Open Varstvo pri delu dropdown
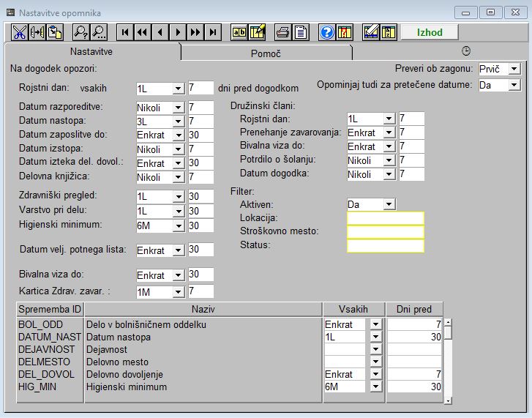This screenshot has height=418, width=532. (x=178, y=211)
